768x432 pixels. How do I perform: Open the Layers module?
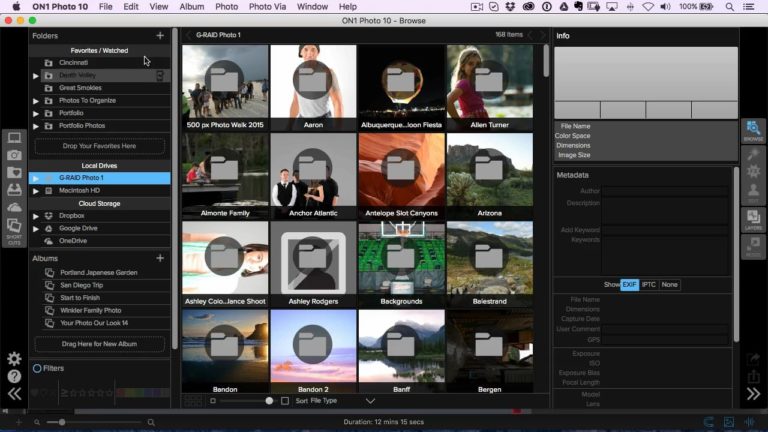point(753,219)
